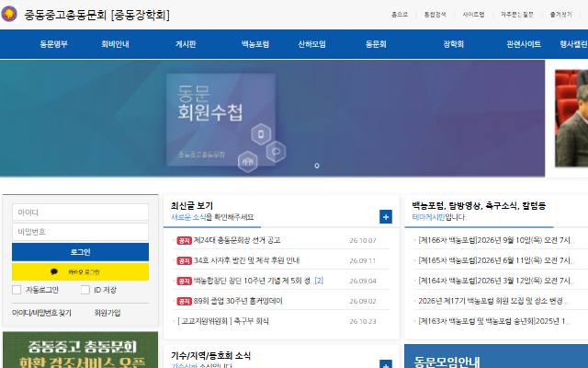588x368 pixels.
Task: Select the active banner slide indicator dot
Action: point(317,166)
